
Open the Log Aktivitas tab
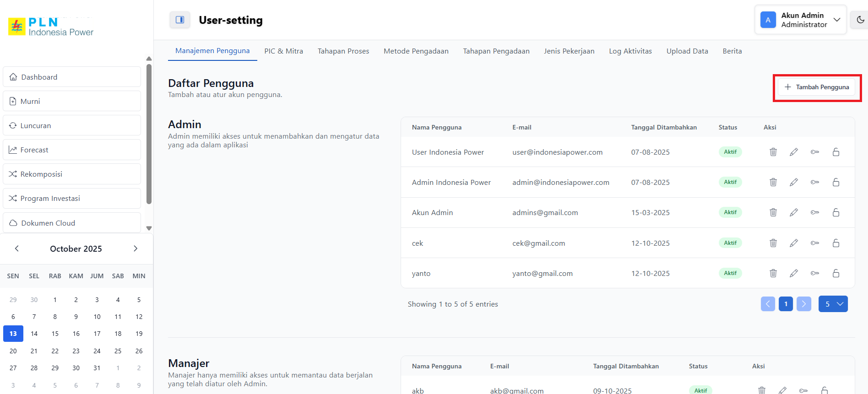coord(630,51)
